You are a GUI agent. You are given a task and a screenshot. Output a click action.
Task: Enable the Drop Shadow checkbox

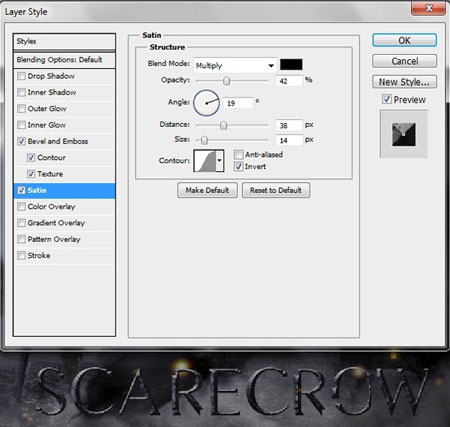[21, 76]
